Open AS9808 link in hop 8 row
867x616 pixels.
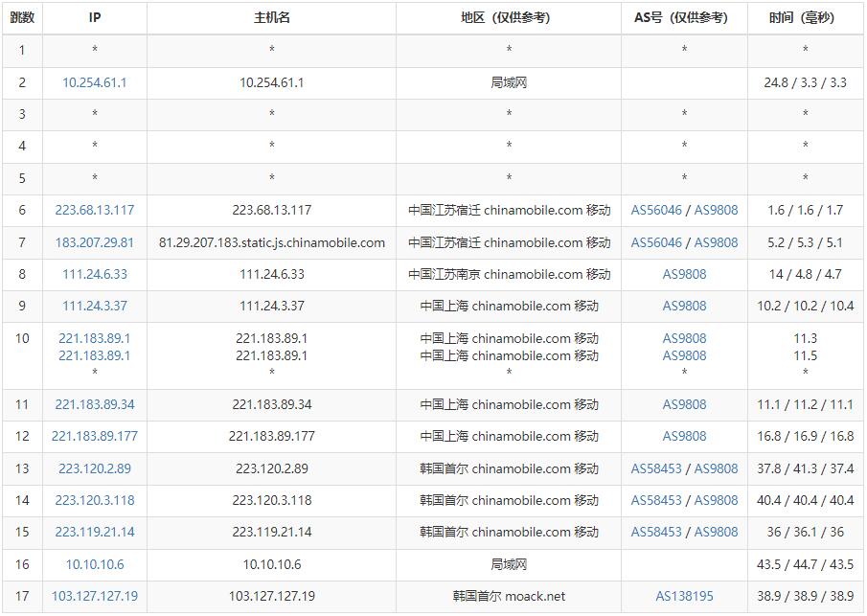click(685, 274)
